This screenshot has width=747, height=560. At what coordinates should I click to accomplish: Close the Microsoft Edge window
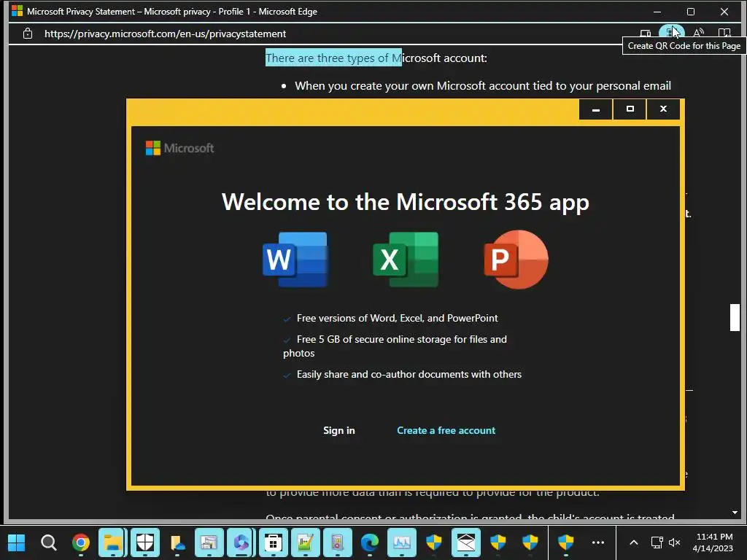click(x=724, y=12)
